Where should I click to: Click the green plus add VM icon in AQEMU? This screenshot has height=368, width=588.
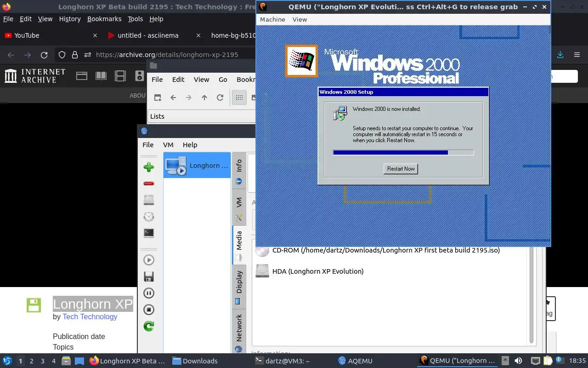(148, 167)
